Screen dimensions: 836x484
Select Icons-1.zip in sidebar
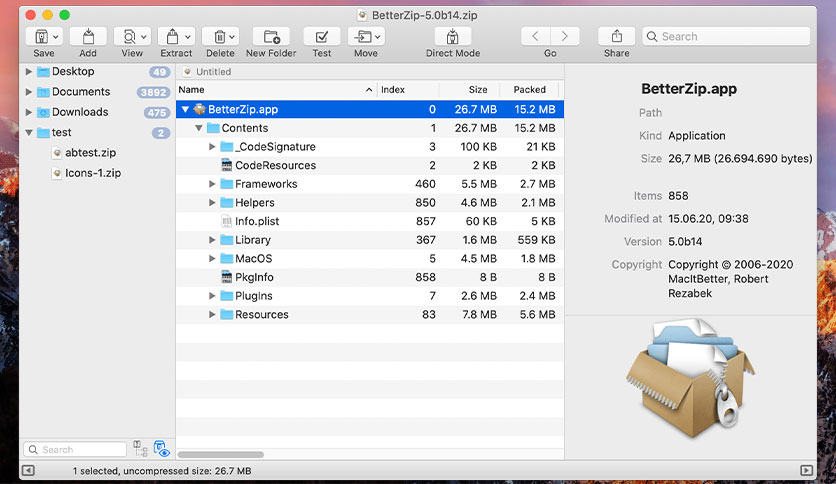[93, 173]
